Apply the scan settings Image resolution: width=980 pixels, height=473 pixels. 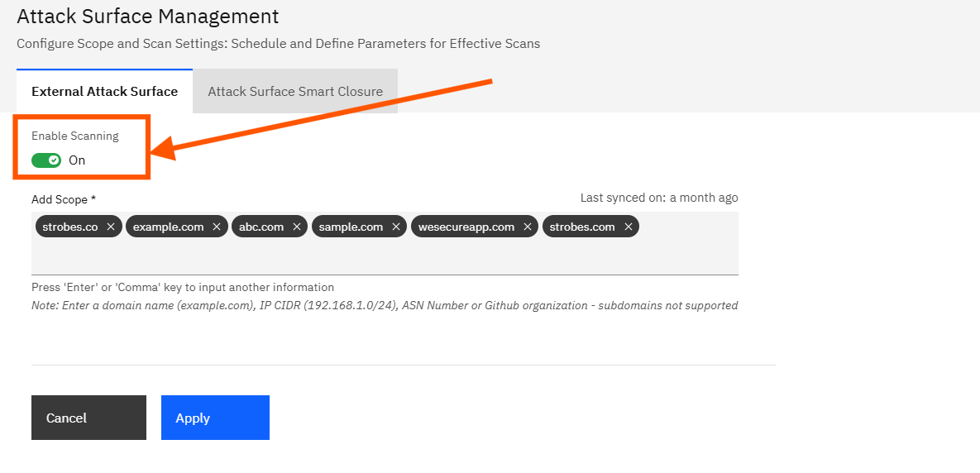tap(215, 418)
